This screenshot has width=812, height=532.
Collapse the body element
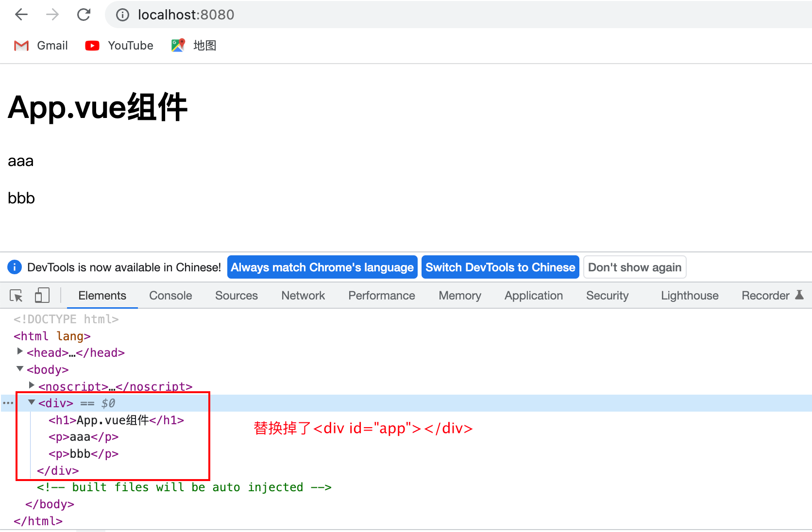click(19, 369)
